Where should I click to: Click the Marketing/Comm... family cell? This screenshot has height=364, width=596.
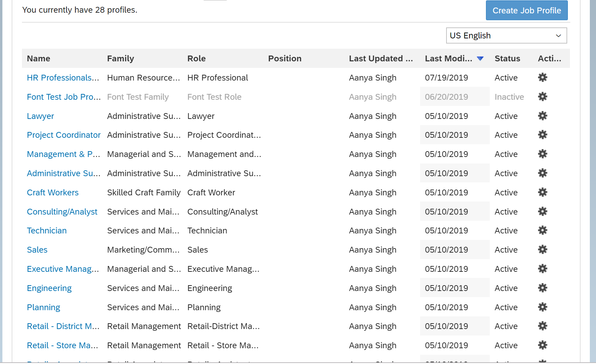143,250
